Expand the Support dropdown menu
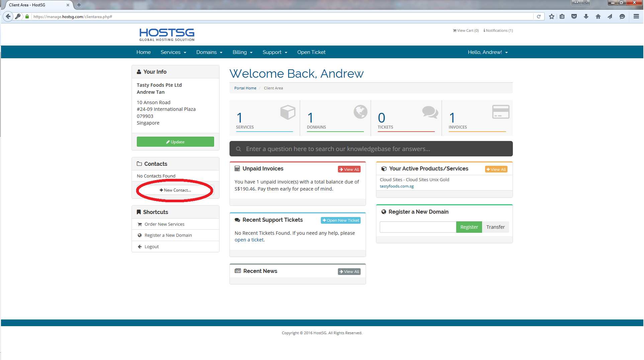Image resolution: width=644 pixels, height=360 pixels. pos(275,52)
